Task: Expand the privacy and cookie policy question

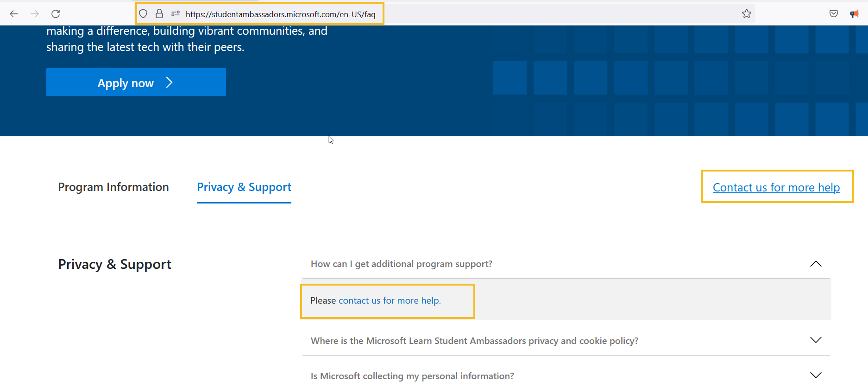Action: (x=816, y=340)
